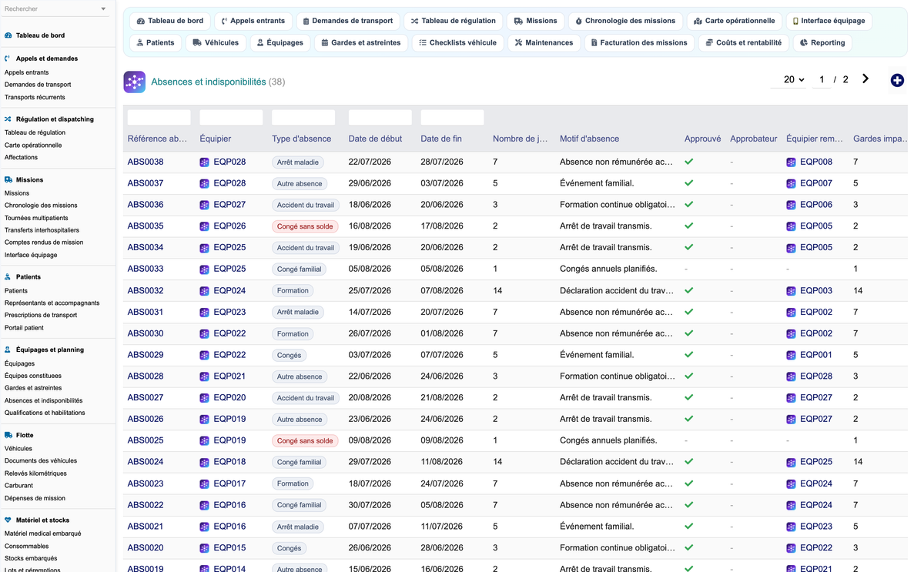Click EQP028 icon in row ABS0038

click(x=204, y=162)
